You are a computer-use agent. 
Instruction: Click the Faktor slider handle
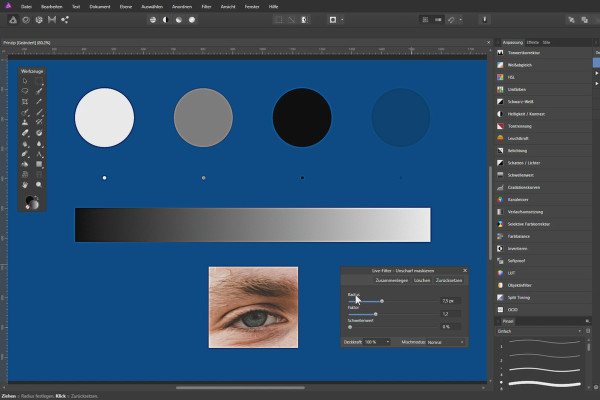pyautogui.click(x=376, y=314)
